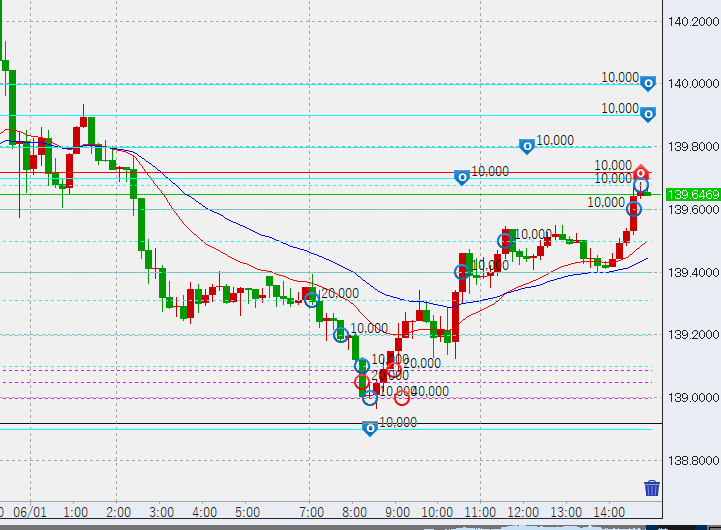Select the blue trade circle at 139.500
Image resolution: width=721 pixels, height=530 pixels.
click(505, 240)
